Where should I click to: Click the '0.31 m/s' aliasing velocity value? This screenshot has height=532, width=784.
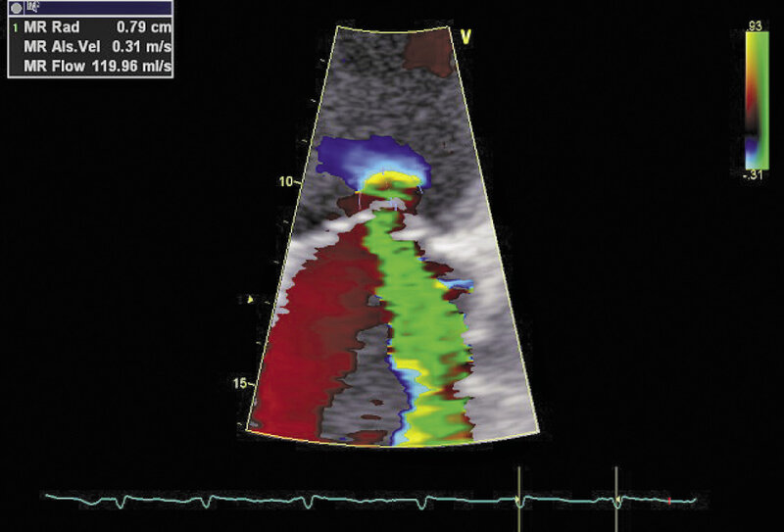[x=142, y=46]
